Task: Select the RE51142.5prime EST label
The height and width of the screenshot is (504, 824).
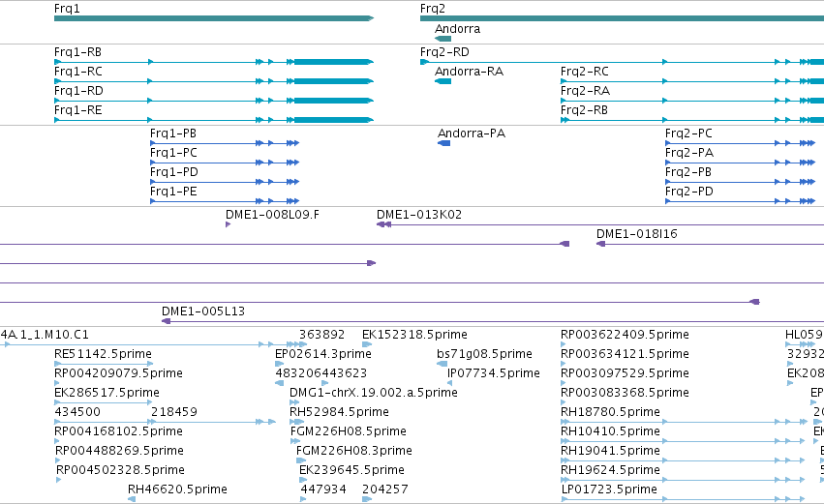Action: (103, 354)
